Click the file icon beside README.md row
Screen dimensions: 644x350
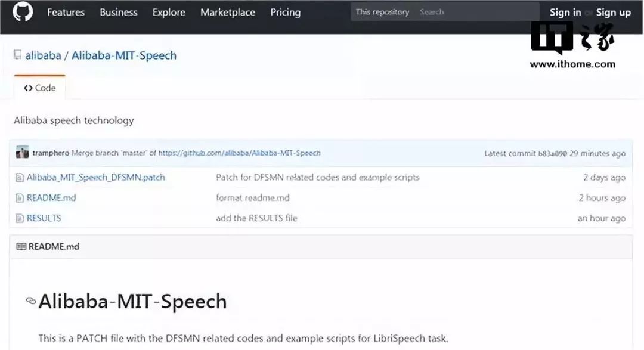tap(20, 198)
